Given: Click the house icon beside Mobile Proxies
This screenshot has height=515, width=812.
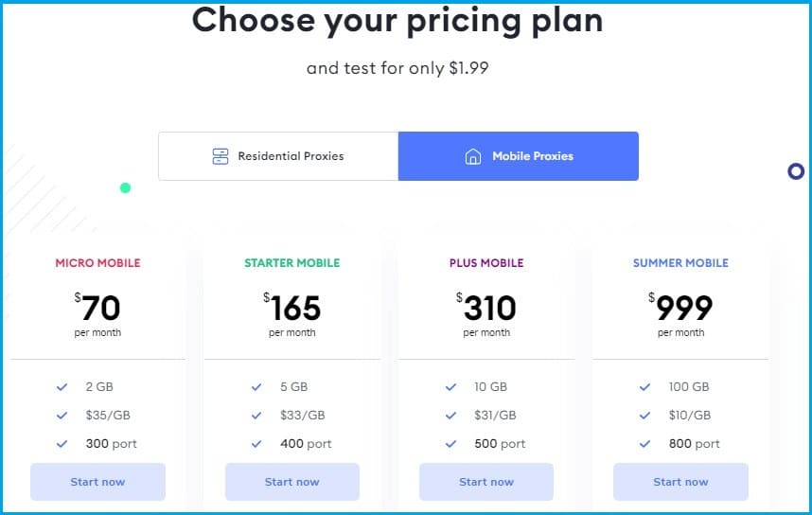Looking at the screenshot, I should (473, 156).
